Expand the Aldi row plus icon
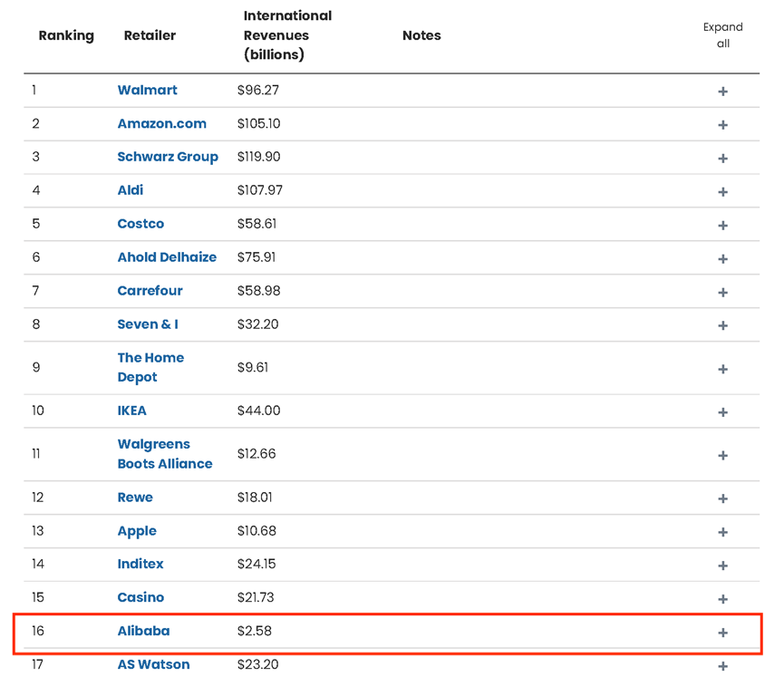The width and height of the screenshot is (784, 696). pyautogui.click(x=722, y=192)
